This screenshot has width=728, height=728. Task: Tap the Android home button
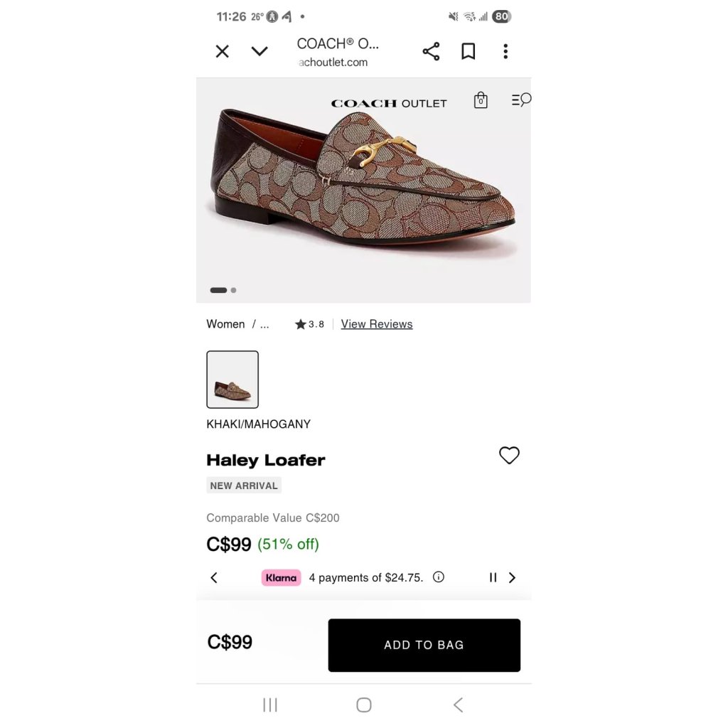click(363, 705)
